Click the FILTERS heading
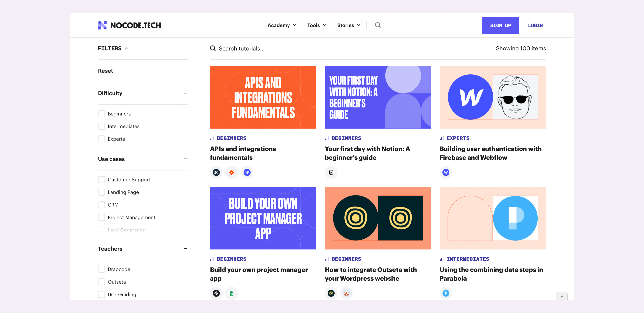644x313 pixels. click(110, 48)
